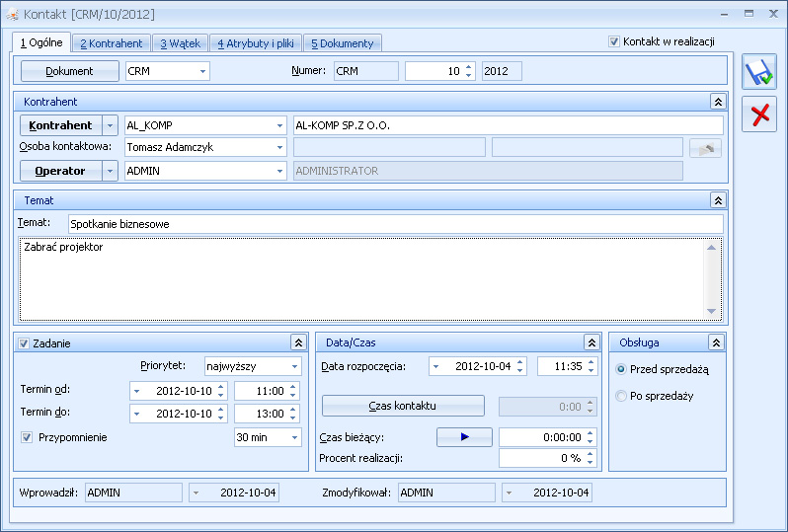
Task: Open calendar for Data rozpoczęcia
Action: coord(435,367)
